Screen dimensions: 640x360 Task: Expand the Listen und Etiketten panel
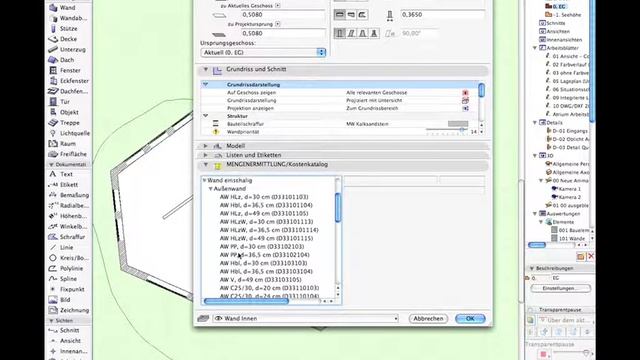206,155
